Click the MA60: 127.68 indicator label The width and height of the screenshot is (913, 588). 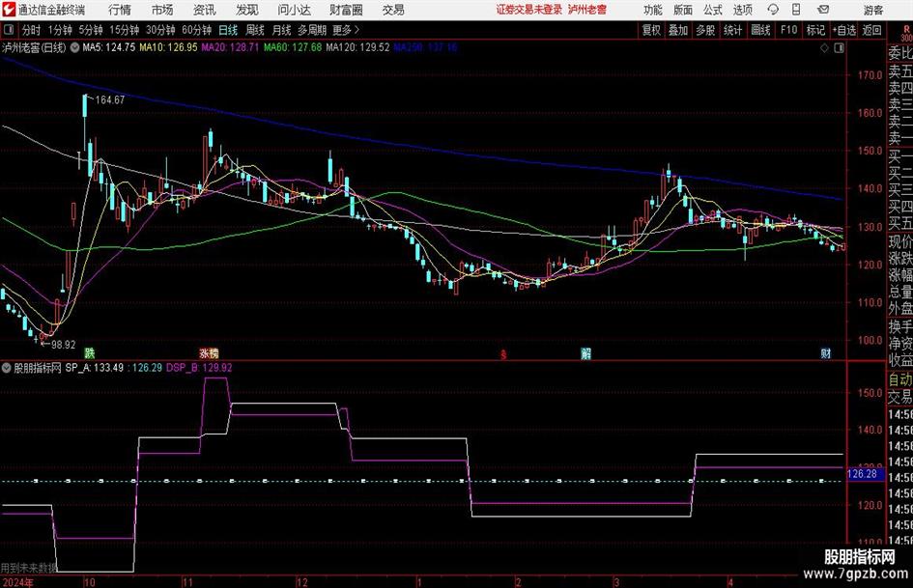(293, 47)
